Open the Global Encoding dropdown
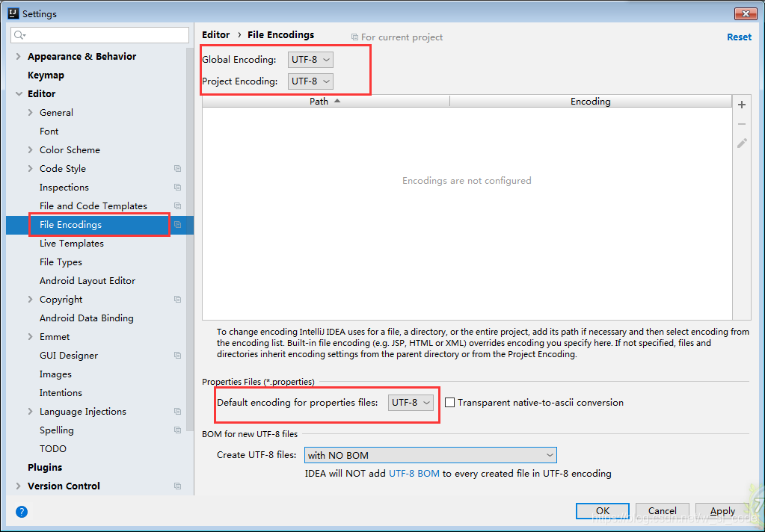 click(310, 60)
